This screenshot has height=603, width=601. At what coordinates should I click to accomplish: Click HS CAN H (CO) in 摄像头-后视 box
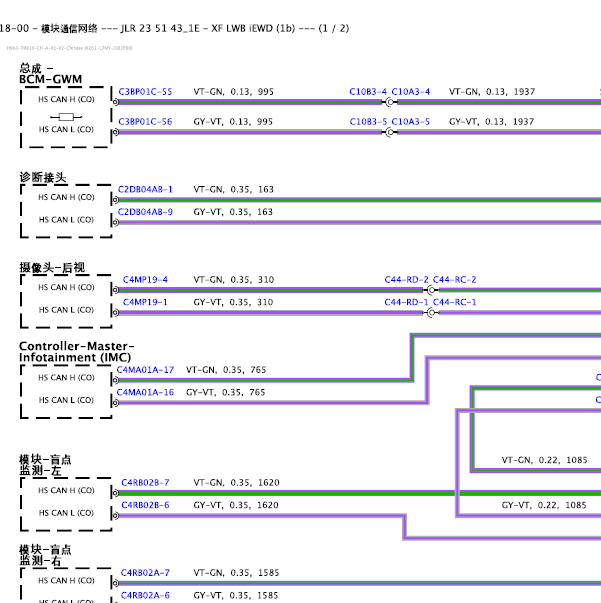tap(66, 287)
